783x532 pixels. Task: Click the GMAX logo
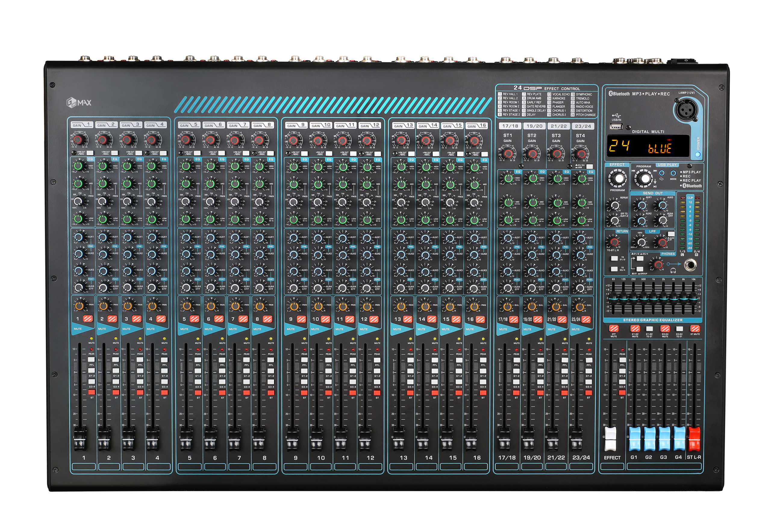tap(80, 103)
